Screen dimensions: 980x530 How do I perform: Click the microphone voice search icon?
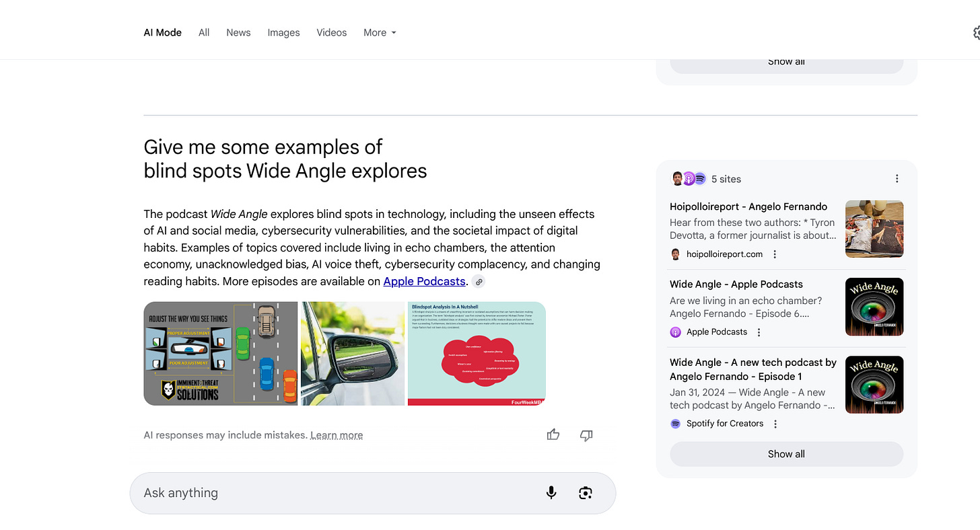(551, 493)
